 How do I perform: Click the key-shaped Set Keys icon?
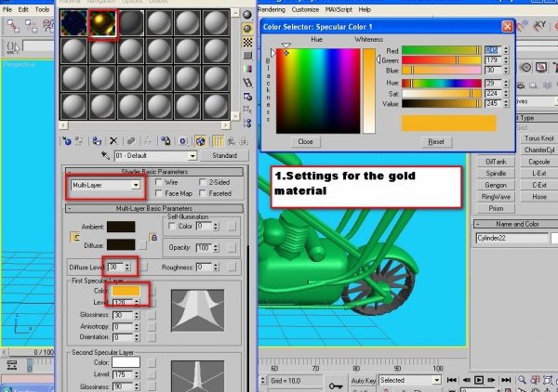pos(336,385)
